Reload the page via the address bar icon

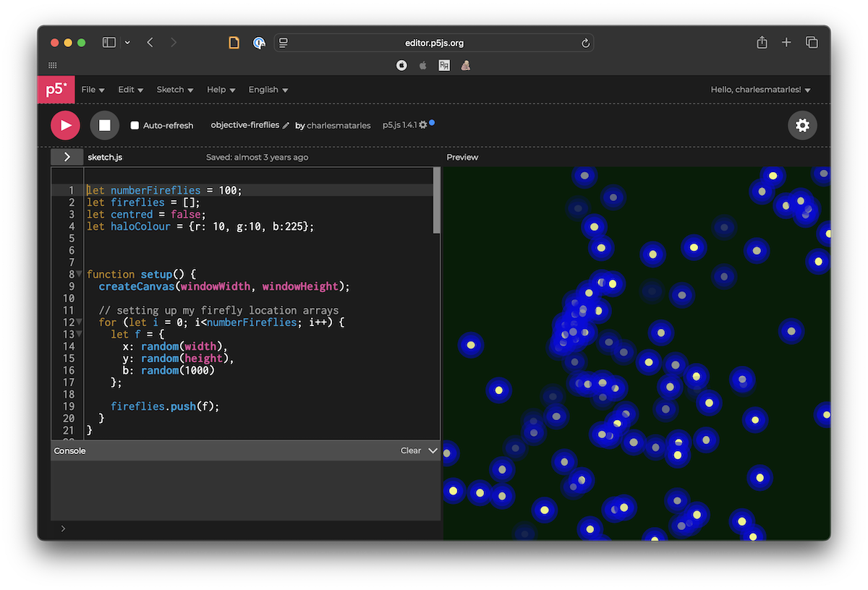coord(585,43)
